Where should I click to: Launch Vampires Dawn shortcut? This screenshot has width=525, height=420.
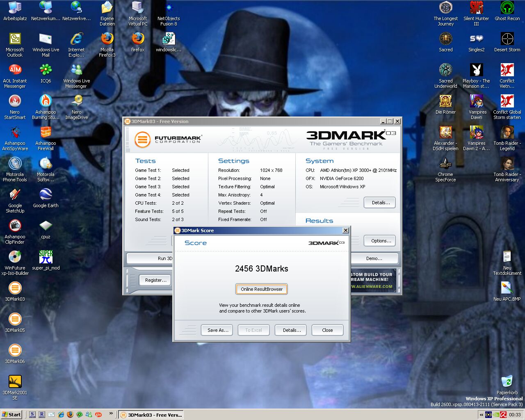[477, 107]
